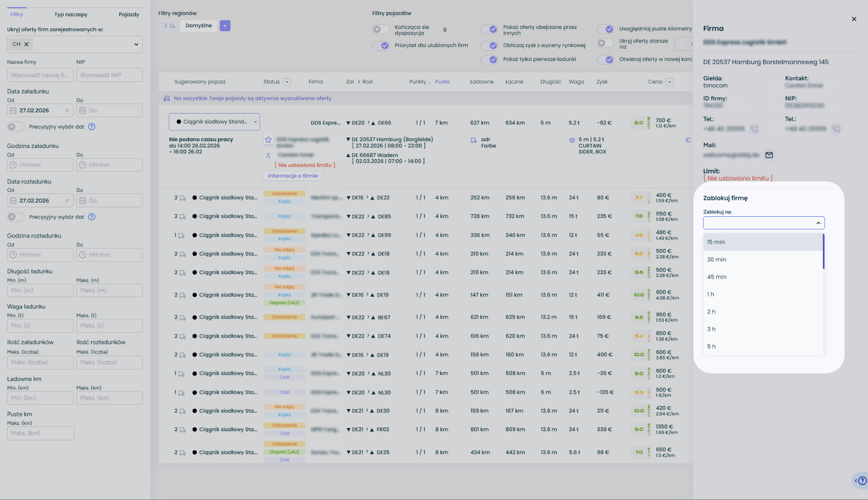868x500 pixels.
Task: Click the first phone call icon under Tel.
Action: (755, 129)
